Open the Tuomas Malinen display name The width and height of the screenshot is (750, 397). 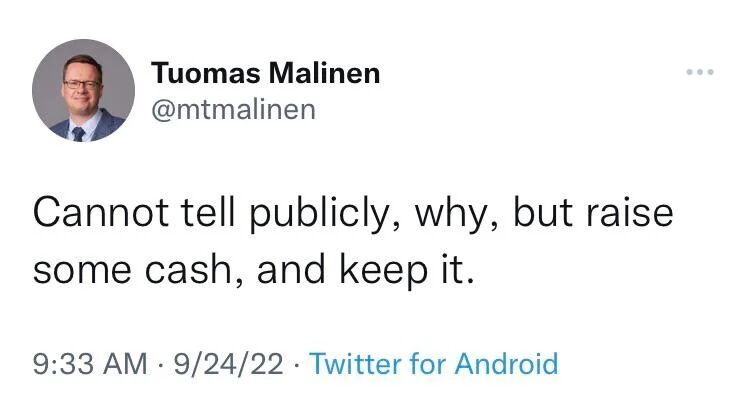[x=266, y=74]
